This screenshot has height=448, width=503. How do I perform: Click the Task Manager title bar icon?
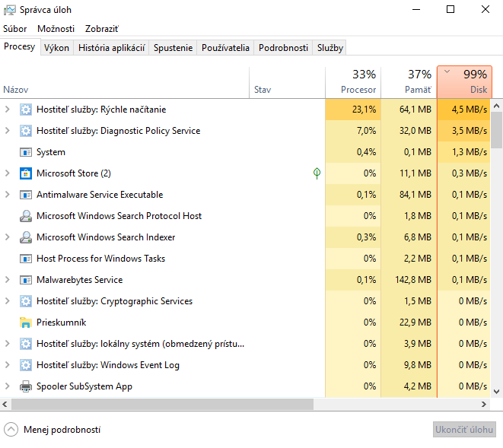point(10,10)
